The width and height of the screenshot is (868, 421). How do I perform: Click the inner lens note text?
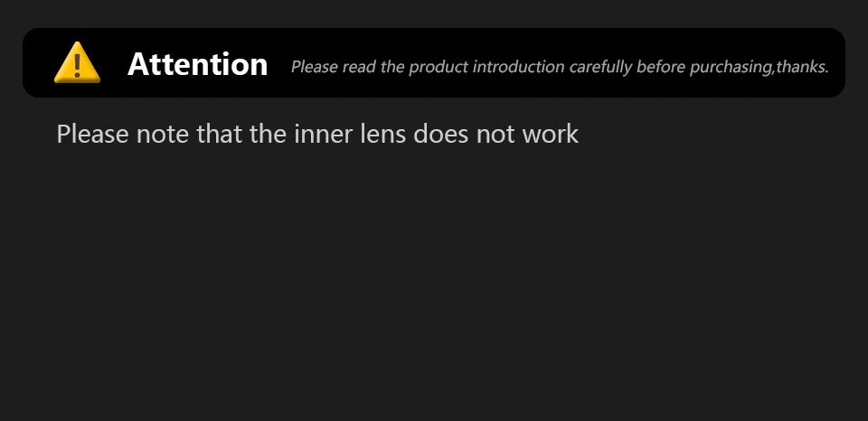point(317,135)
